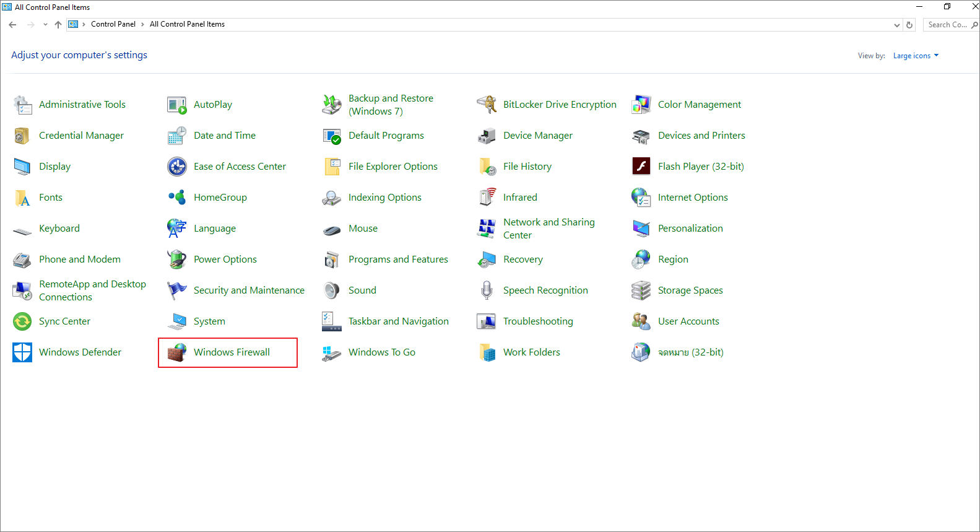Open the File History icon
Screen dimensions: 980x532
point(487,167)
